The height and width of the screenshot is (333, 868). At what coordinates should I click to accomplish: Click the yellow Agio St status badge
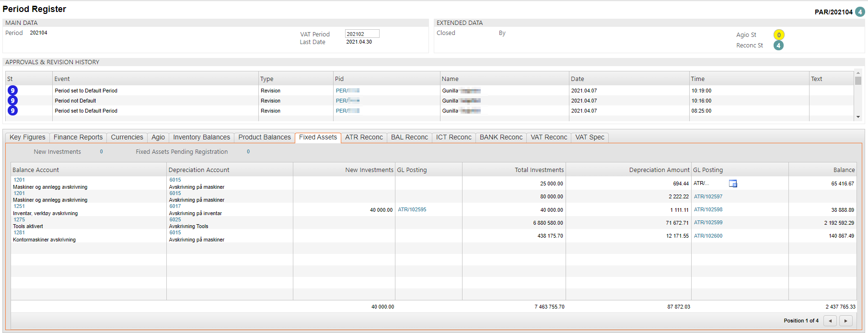[x=779, y=35]
